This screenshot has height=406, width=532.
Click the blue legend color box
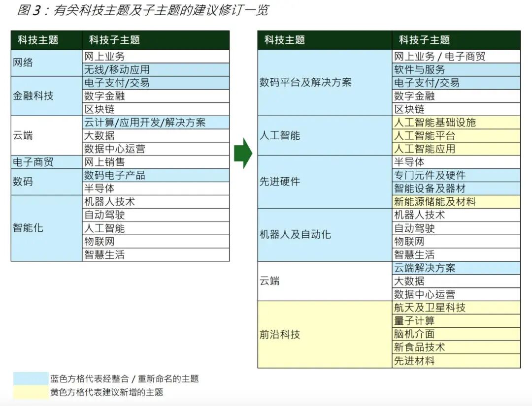[31, 378]
